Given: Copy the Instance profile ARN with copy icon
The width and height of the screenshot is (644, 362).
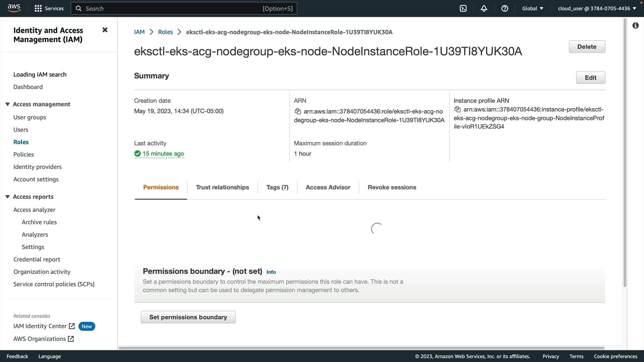Looking at the screenshot, I should point(457,109).
